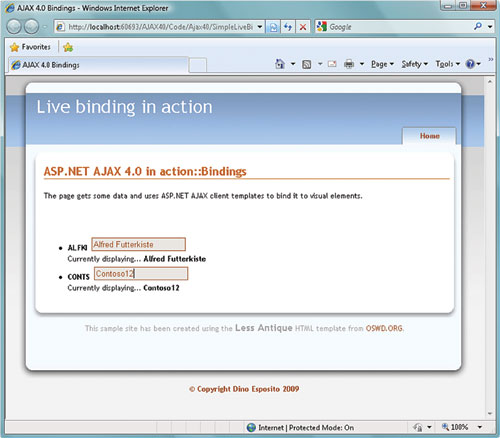Expand the security zone dropdown arrow

pyautogui.click(x=429, y=427)
